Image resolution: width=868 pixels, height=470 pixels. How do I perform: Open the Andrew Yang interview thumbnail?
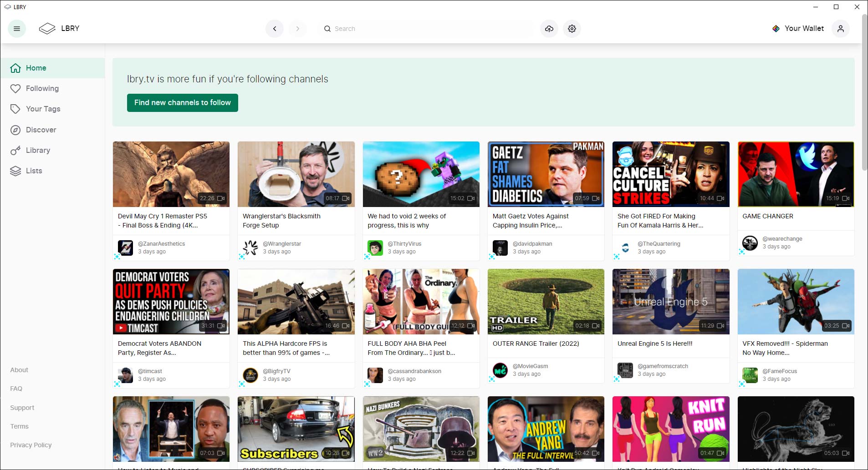pos(546,429)
